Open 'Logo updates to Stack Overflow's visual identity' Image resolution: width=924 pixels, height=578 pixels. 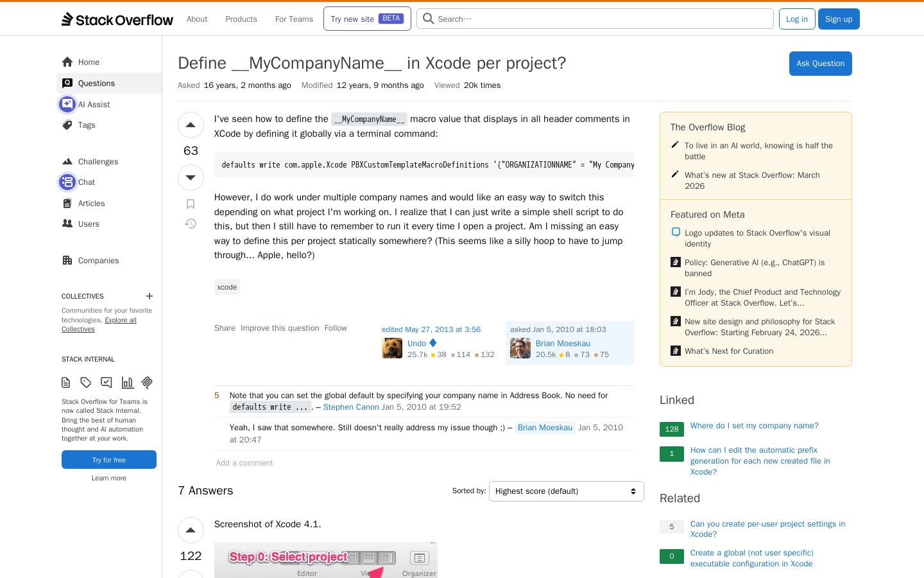757,238
